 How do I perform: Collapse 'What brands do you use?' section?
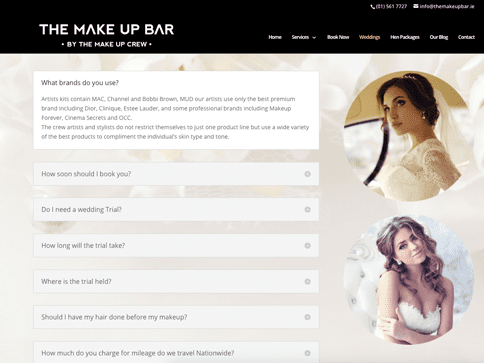[x=80, y=83]
